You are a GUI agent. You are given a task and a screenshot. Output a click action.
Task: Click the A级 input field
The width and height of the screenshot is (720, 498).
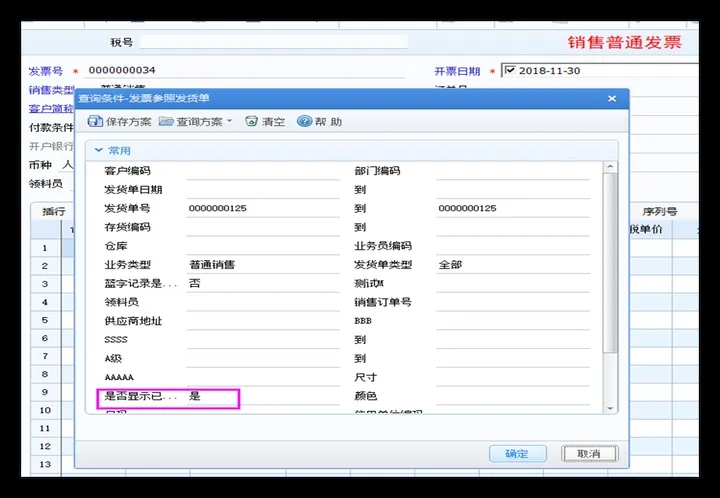(263, 358)
